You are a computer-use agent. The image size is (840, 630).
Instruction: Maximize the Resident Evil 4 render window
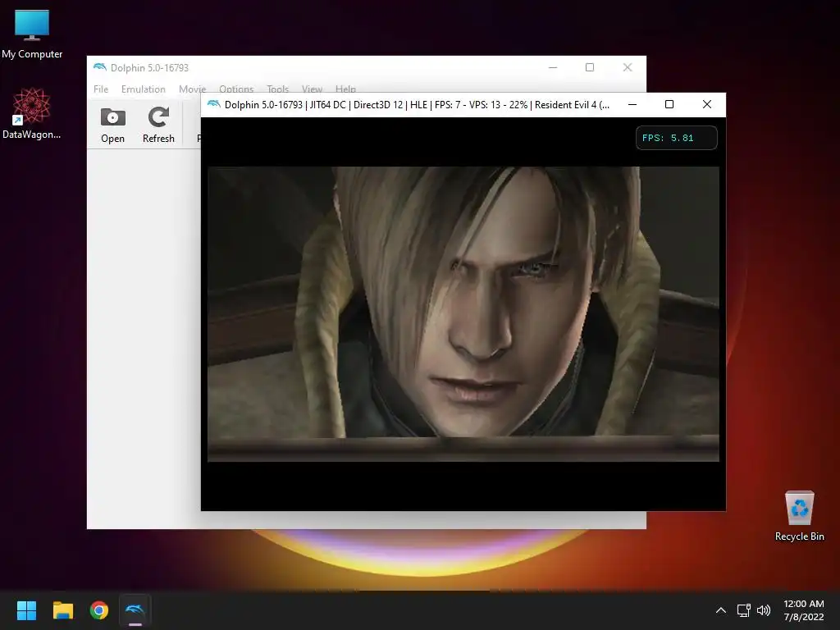point(669,104)
